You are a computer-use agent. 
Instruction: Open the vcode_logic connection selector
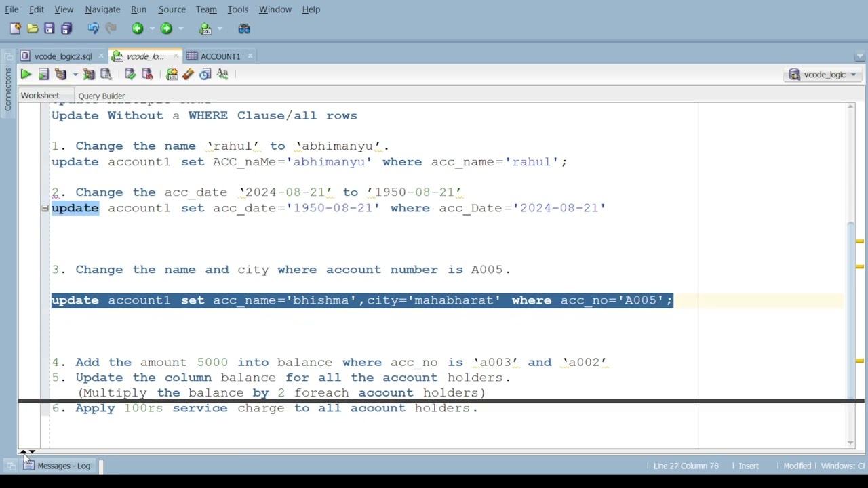[823, 75]
